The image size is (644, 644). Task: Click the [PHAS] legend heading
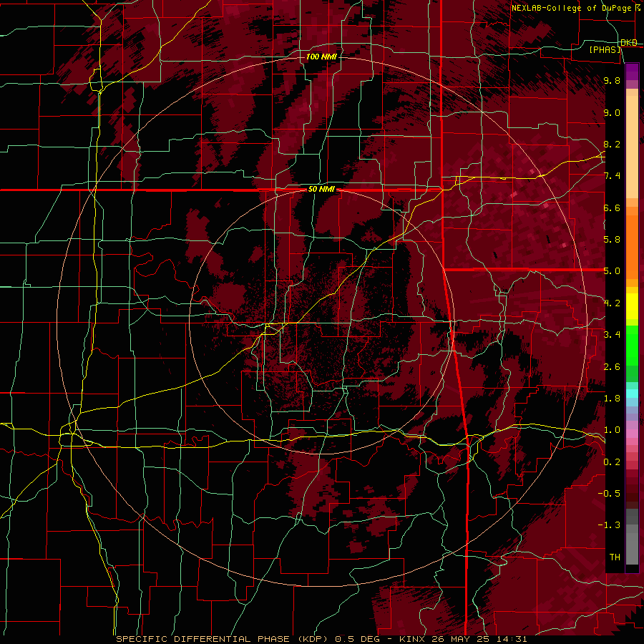[x=605, y=49]
